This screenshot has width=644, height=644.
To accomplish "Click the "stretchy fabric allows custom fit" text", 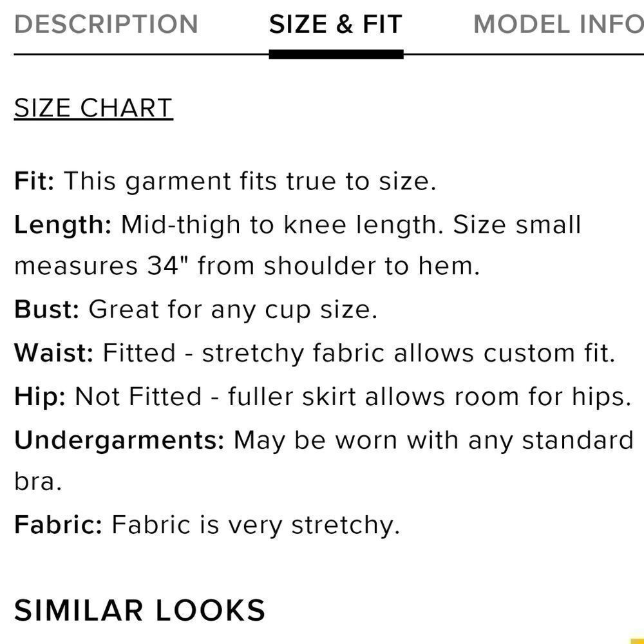I will pyautogui.click(x=408, y=353).
